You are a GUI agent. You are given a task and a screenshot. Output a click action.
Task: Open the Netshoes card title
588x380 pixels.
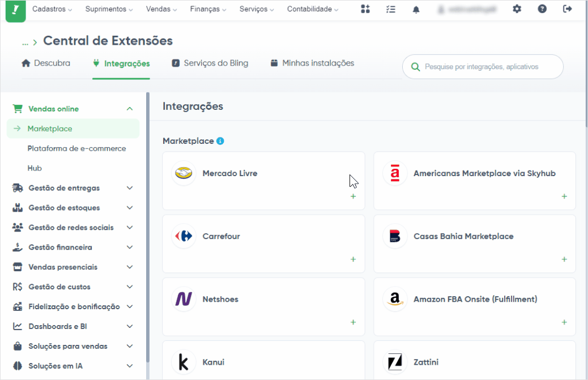pos(220,299)
